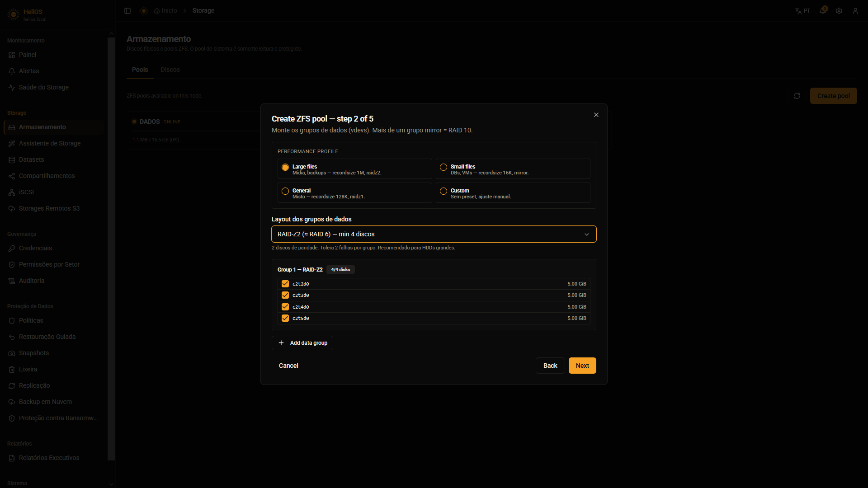868x488 pixels.
Task: Click the Lixeira trash icon
Action: 12,370
